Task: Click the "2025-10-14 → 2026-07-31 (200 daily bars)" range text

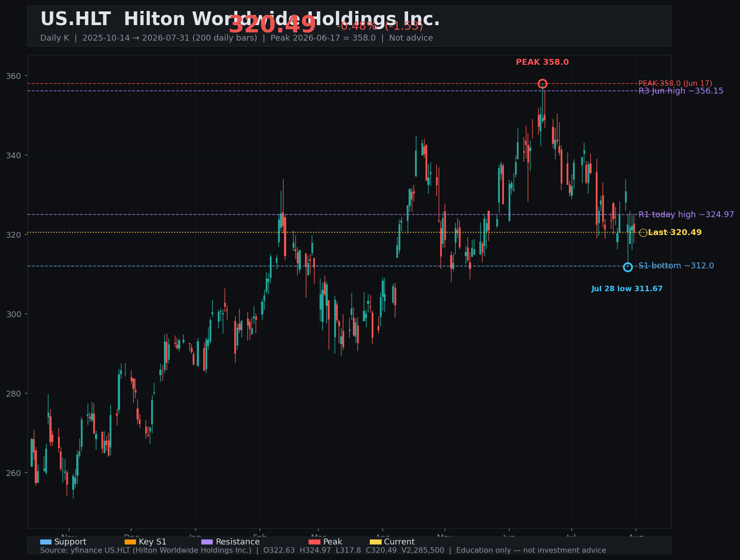Action: [170, 38]
